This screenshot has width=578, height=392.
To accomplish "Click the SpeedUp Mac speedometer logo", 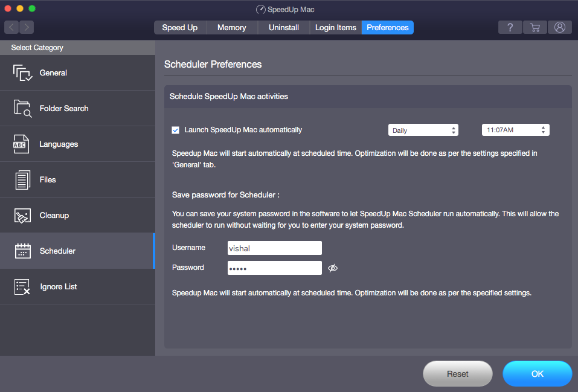I will pyautogui.click(x=261, y=9).
